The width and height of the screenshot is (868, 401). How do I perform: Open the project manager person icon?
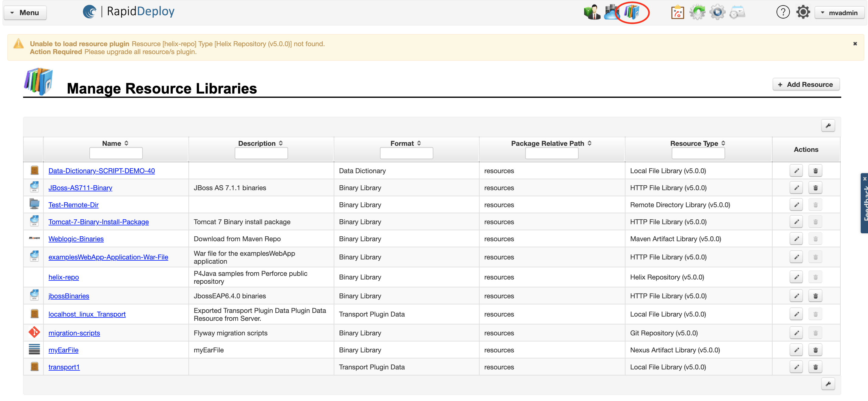592,12
